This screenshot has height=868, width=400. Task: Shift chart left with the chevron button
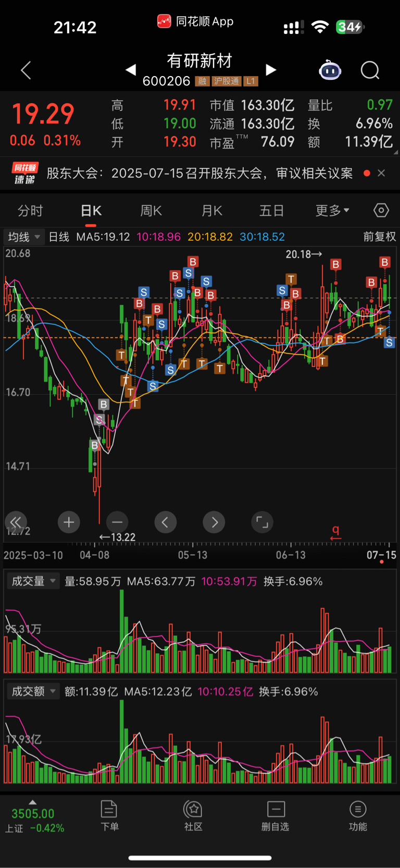[x=166, y=522]
